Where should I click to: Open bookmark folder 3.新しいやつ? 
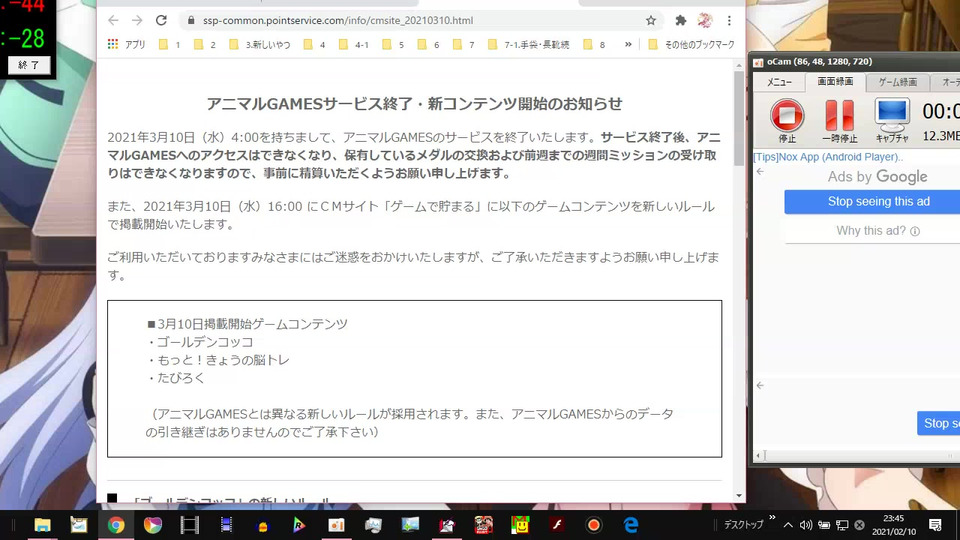pyautogui.click(x=260, y=44)
